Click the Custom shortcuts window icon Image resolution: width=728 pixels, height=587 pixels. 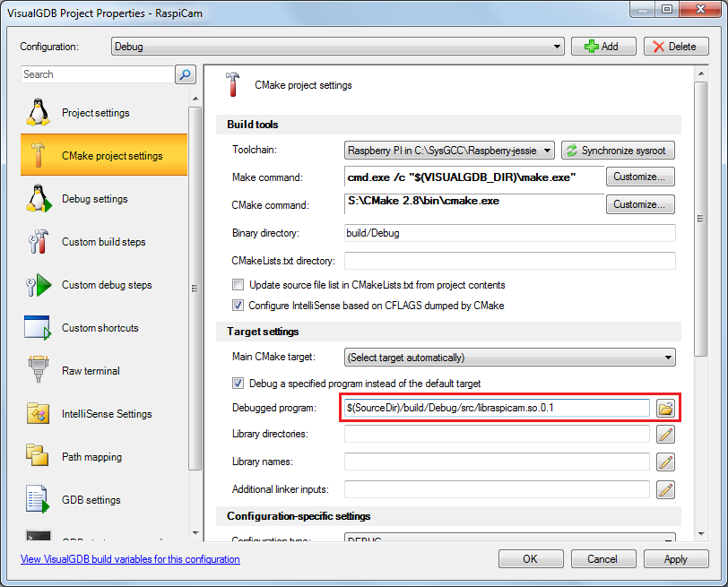37,328
